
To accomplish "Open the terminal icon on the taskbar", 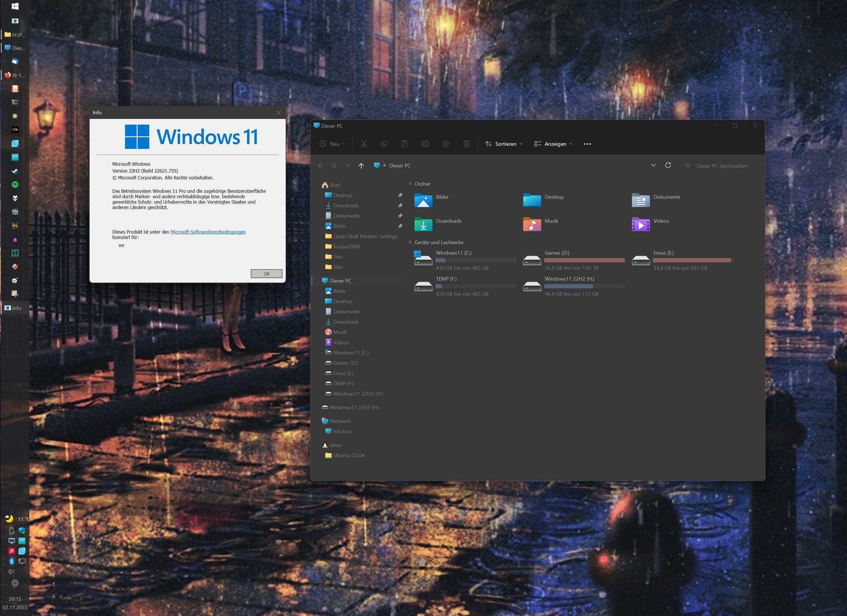I will (15, 102).
